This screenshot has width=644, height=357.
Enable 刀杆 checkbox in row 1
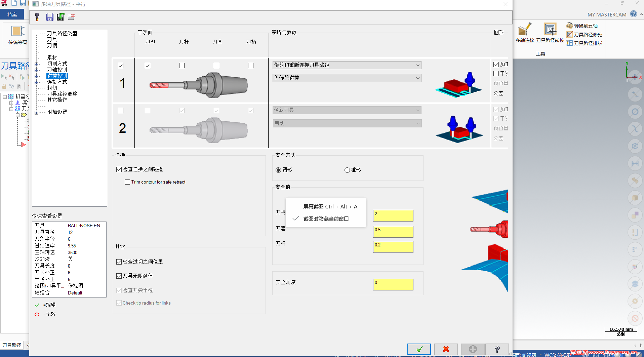tap(182, 66)
